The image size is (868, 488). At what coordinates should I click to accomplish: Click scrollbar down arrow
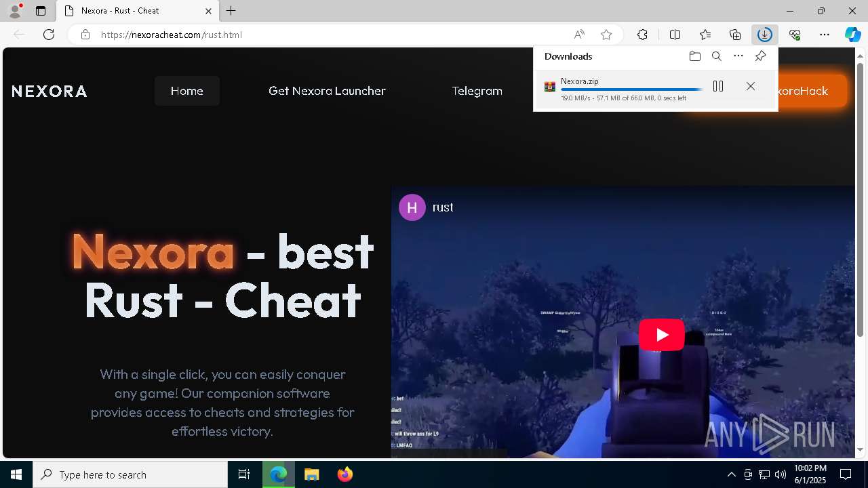pos(861,449)
